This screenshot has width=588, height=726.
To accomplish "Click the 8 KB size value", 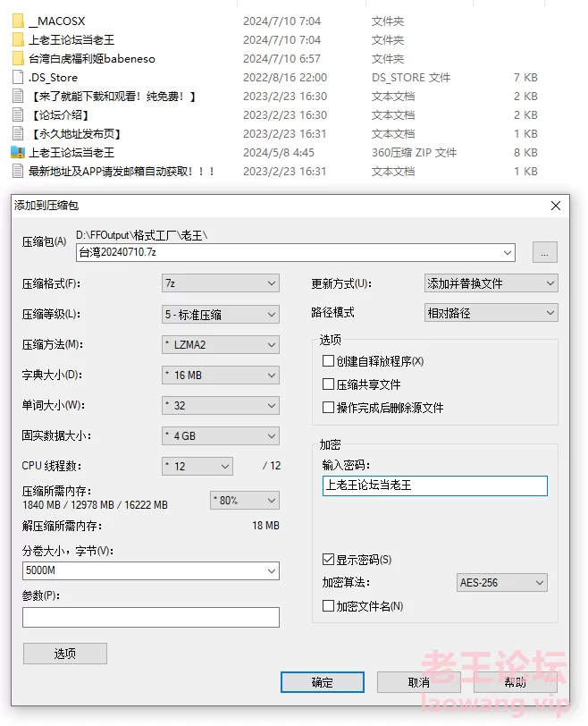I will pos(525,152).
